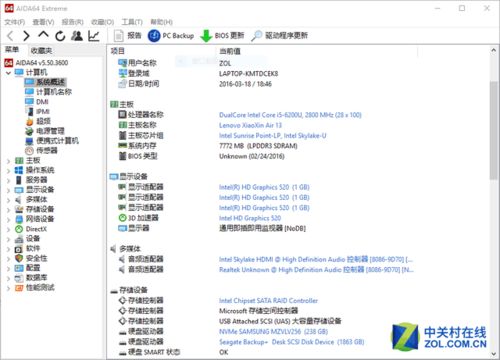Open Realtek Unknown audio controller link
The image size is (500, 360).
316,270
